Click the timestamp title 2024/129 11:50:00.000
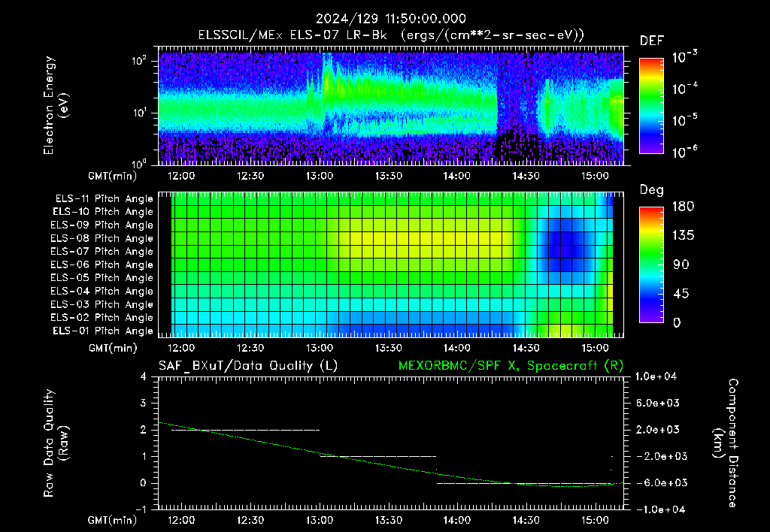 pos(391,19)
